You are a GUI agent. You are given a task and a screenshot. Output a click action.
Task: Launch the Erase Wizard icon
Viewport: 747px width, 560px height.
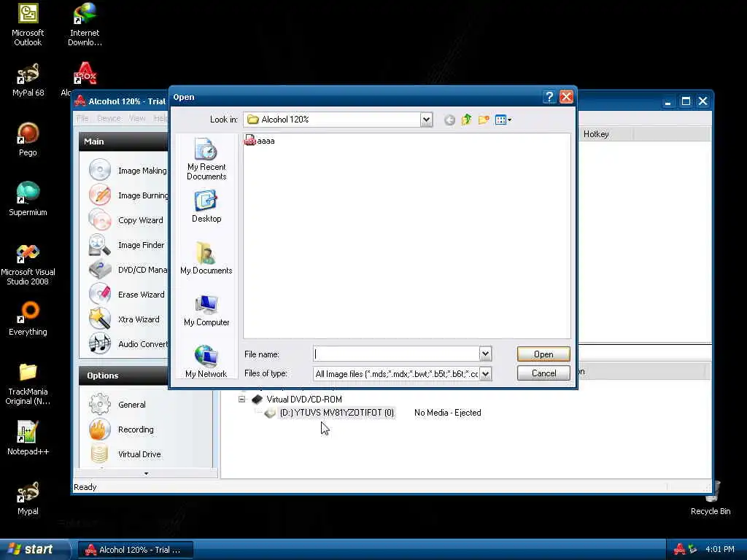pyautogui.click(x=99, y=294)
